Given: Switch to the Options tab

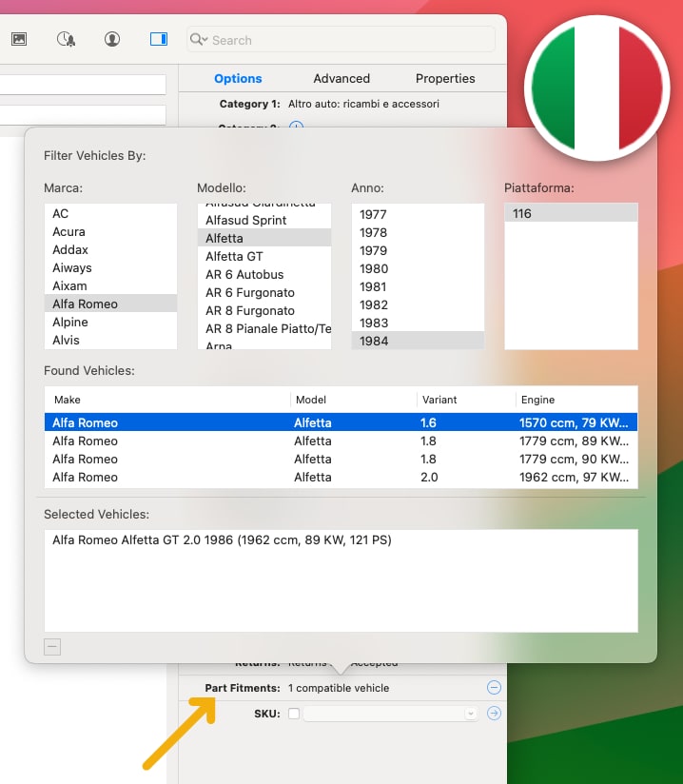Looking at the screenshot, I should (x=238, y=79).
